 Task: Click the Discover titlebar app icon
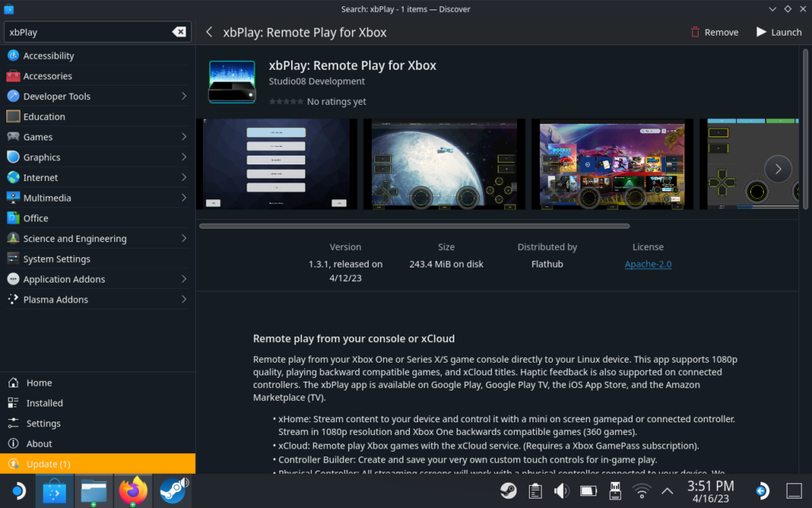pos(9,9)
